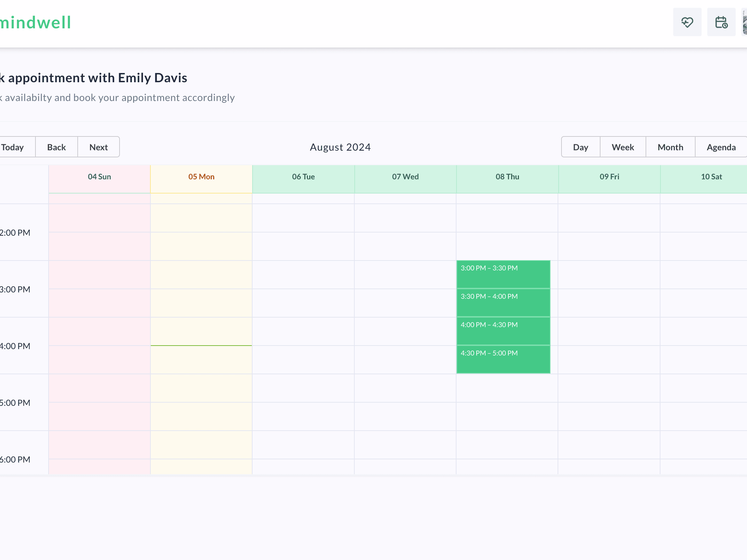Book the 3:30 PM – 4:00 PM slot

point(503,302)
